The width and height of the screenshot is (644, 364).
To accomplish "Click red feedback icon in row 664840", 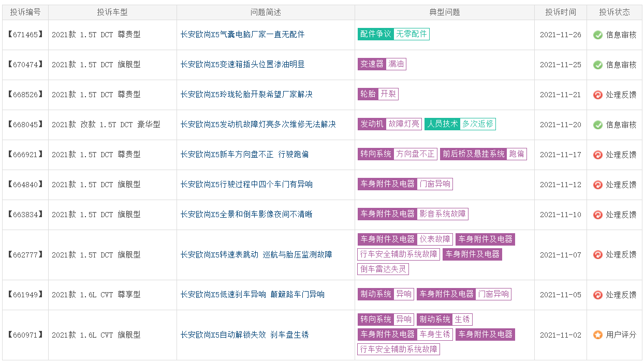I will tap(598, 185).
